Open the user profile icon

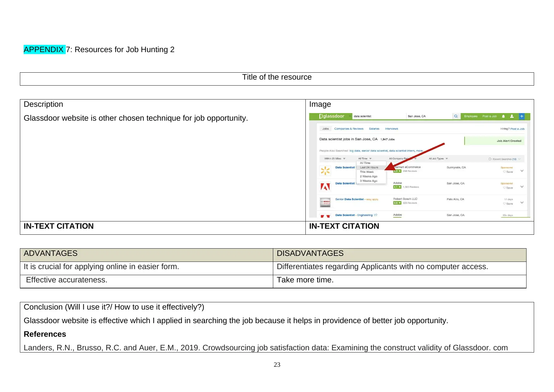[512, 116]
